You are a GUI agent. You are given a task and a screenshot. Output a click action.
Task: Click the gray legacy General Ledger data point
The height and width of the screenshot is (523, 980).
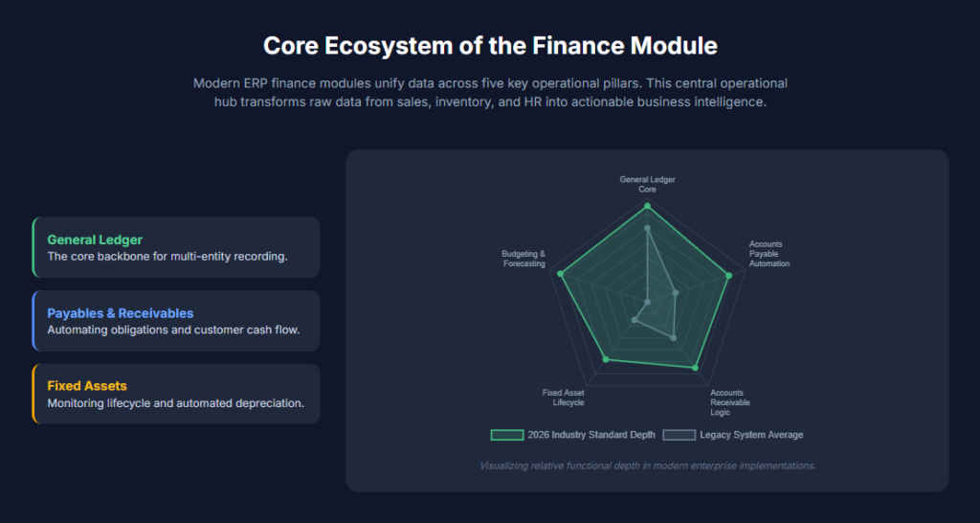click(x=648, y=228)
